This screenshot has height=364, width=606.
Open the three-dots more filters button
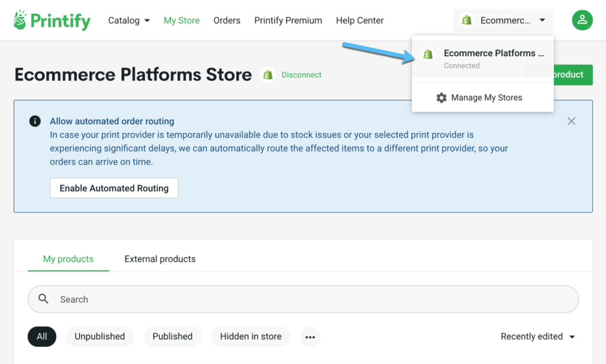pos(310,337)
